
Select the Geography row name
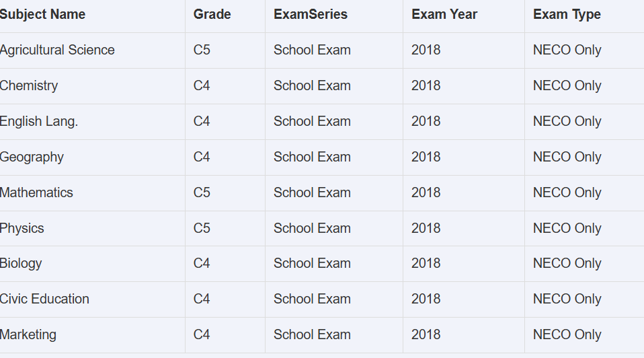[x=32, y=157]
